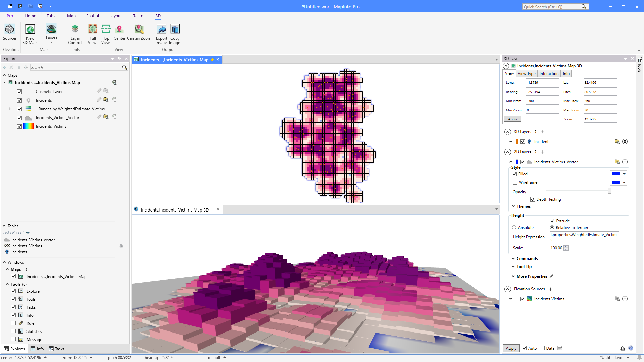Expand Ranges by WeightedEstimate_Victims

pyautogui.click(x=10, y=109)
